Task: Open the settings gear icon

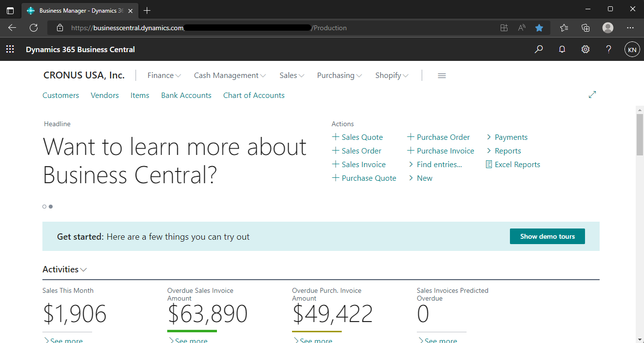Action: 585,49
